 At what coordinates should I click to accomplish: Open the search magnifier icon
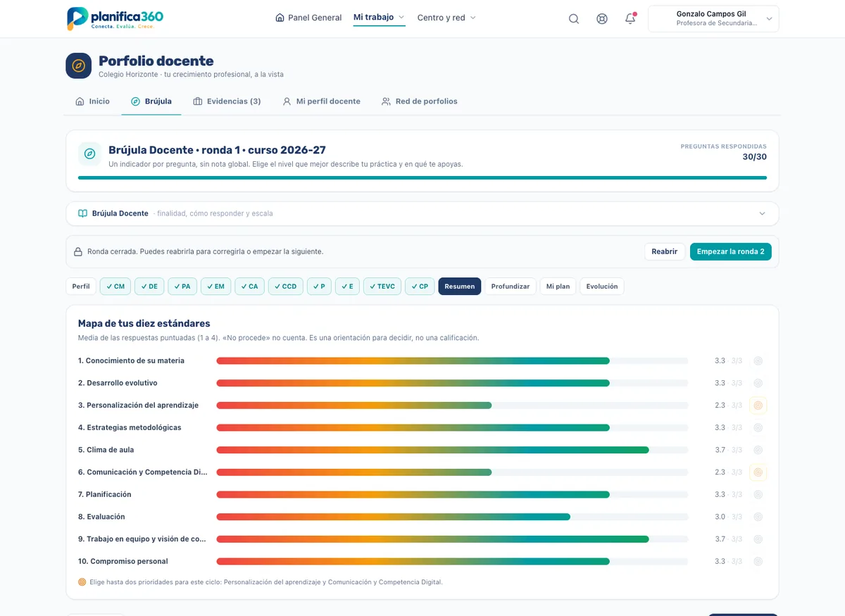574,19
